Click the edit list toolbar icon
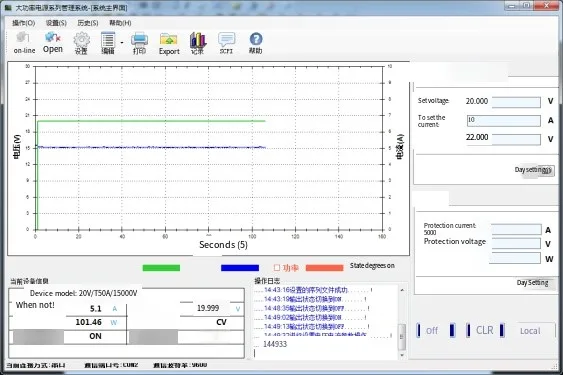563x375 pixels. 108,40
